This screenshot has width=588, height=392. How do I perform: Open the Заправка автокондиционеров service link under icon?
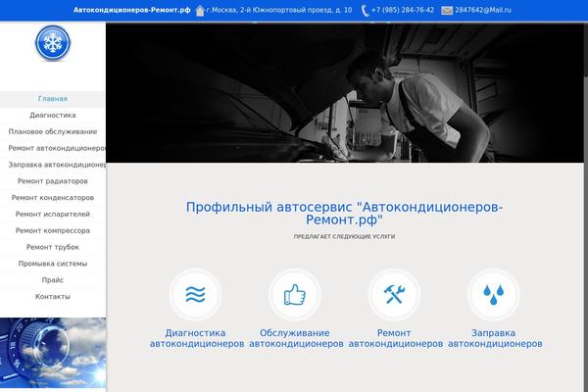pos(495,338)
